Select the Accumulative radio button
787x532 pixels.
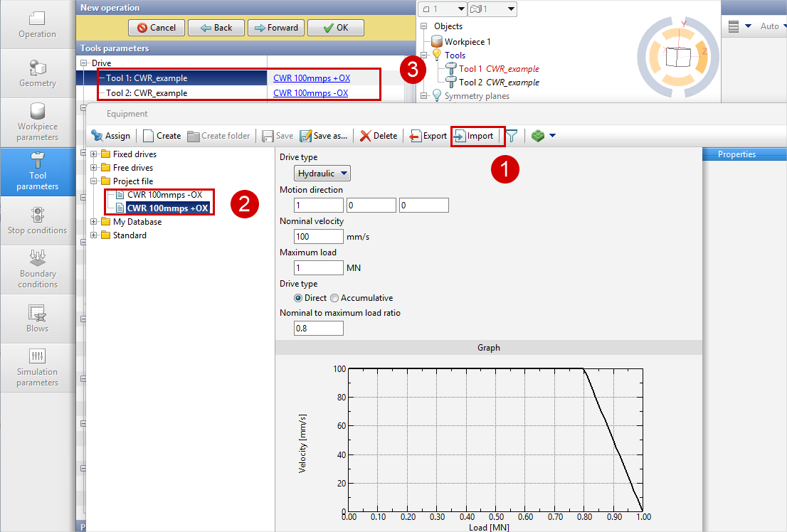pos(334,298)
